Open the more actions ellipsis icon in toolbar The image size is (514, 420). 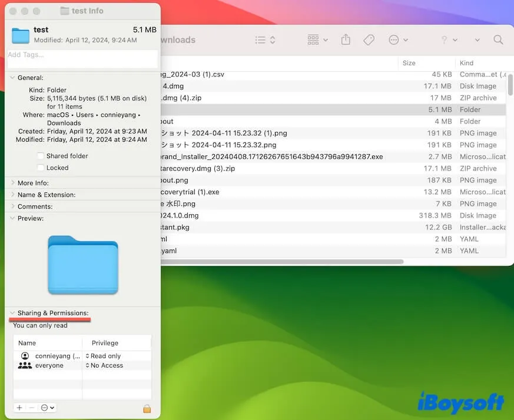click(x=395, y=39)
